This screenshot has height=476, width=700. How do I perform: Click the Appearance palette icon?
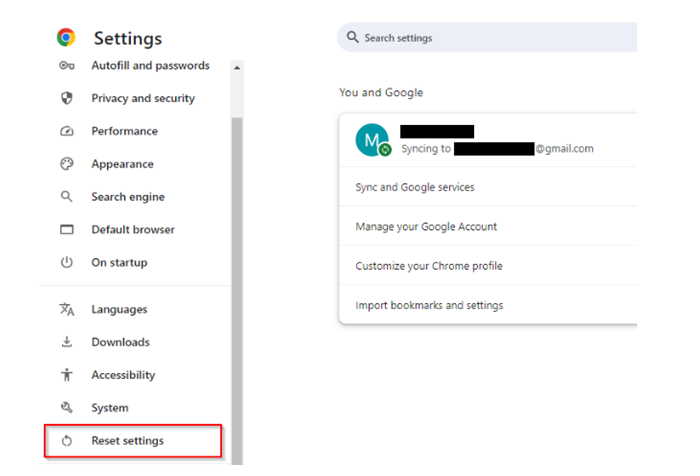pos(67,164)
